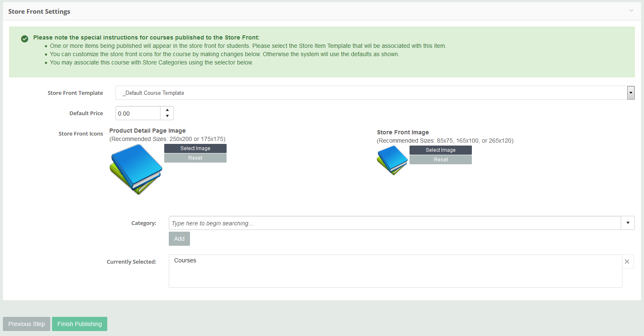This screenshot has width=644, height=336.
Task: Expand the Category dropdown arrow
Action: coord(628,223)
